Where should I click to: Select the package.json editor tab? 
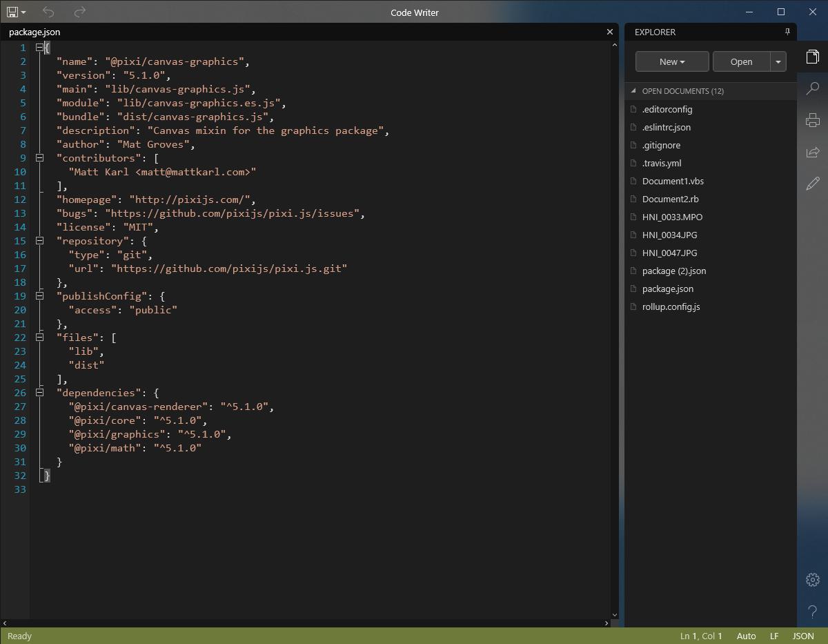34,32
